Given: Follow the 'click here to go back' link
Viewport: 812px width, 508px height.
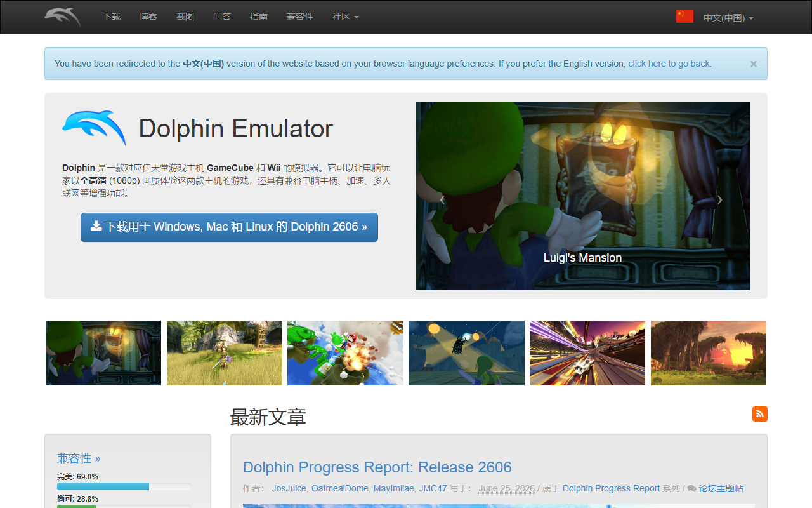Looking at the screenshot, I should click(670, 63).
